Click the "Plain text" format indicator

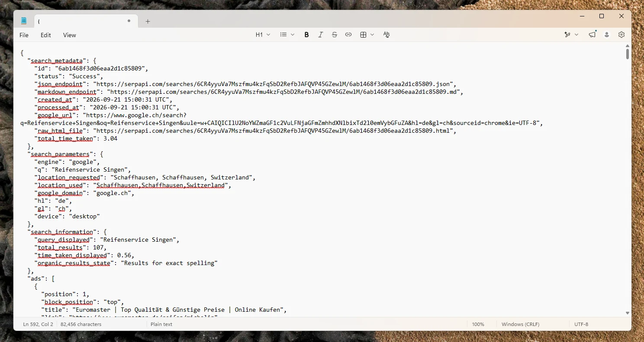161,324
